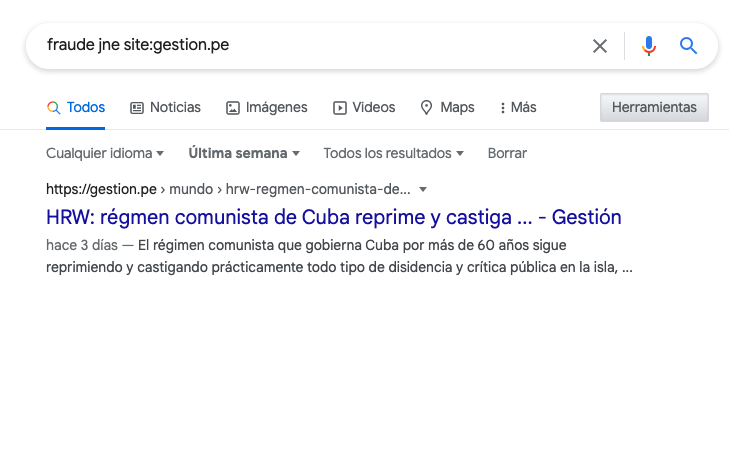729x470 pixels.
Task: Switch to the Todos tab
Action: 75,107
